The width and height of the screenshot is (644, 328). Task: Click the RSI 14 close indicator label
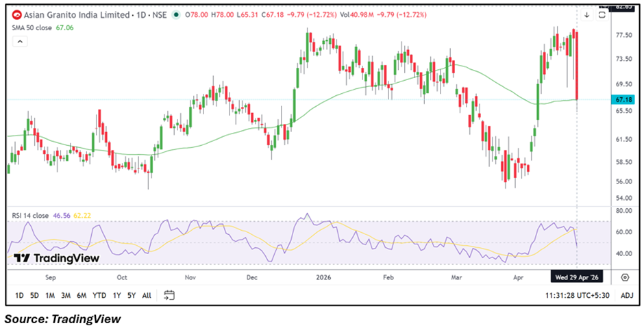click(x=29, y=215)
